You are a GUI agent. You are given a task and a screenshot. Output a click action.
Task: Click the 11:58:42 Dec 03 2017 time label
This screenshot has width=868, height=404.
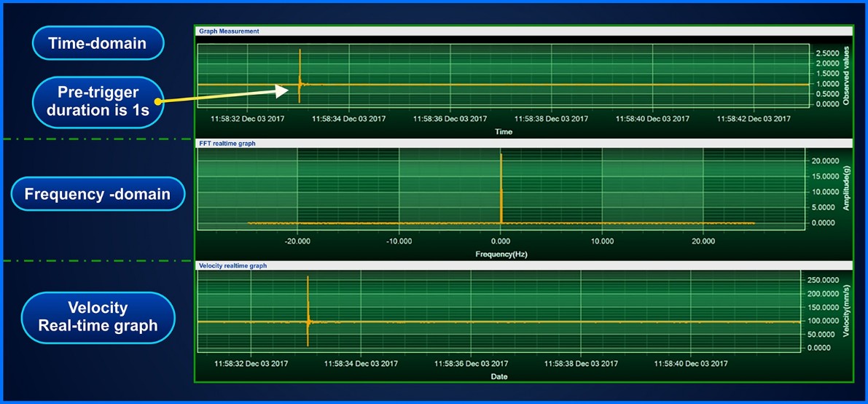point(754,119)
